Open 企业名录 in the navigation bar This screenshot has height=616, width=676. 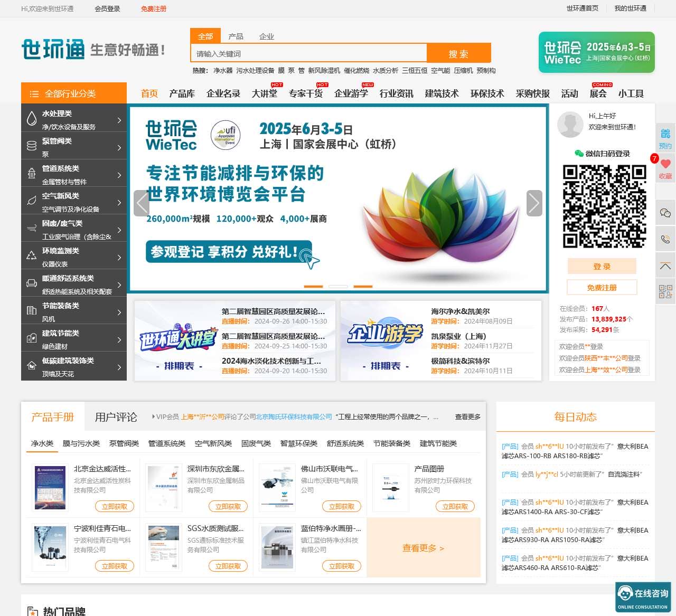coord(223,93)
